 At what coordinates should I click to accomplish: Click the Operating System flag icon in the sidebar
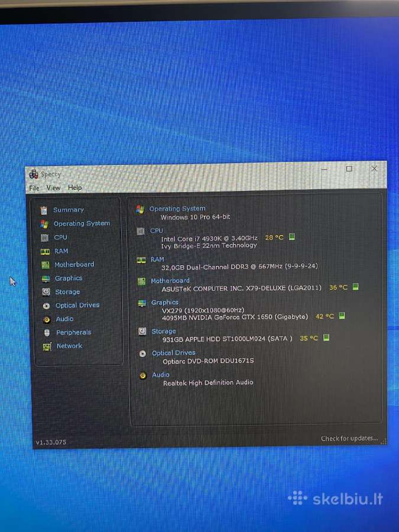click(44, 224)
